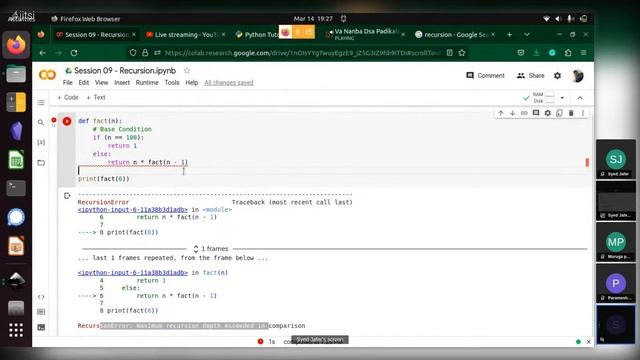Delete the cell with trash icon
The image size is (640, 360).
tap(571, 113)
